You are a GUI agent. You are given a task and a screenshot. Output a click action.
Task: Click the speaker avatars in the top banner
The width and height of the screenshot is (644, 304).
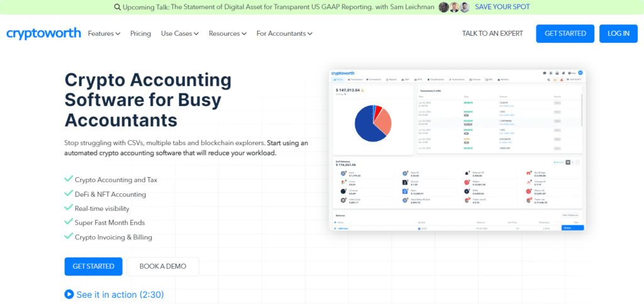(x=454, y=7)
